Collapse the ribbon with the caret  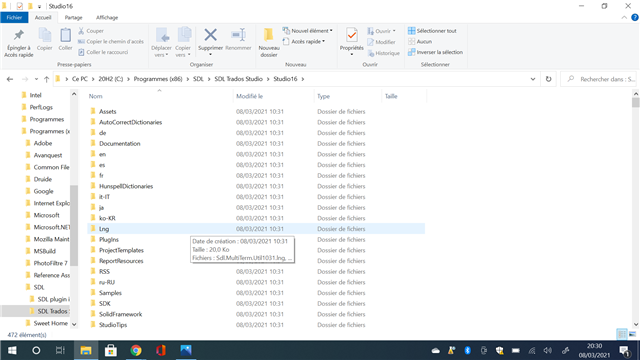point(624,18)
